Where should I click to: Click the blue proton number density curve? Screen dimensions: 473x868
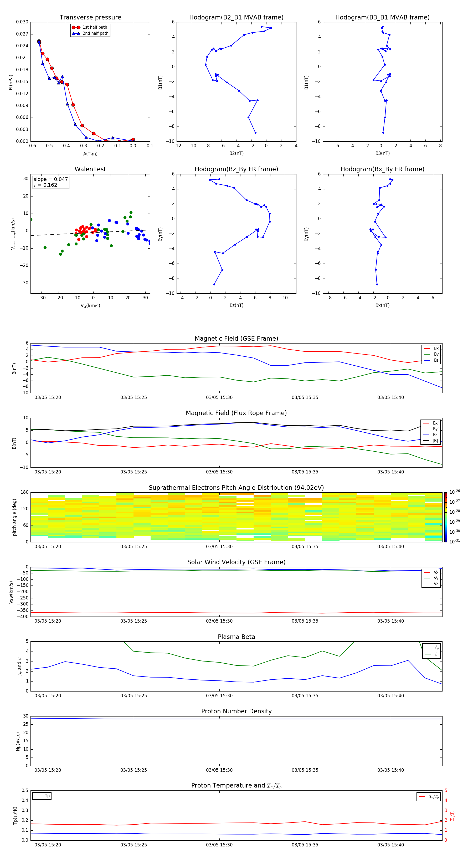click(x=236, y=719)
